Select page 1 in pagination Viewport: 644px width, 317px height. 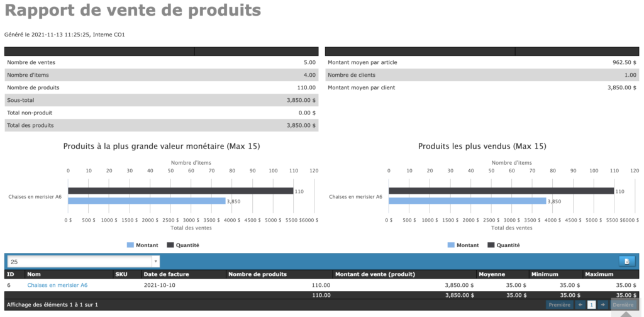point(591,304)
